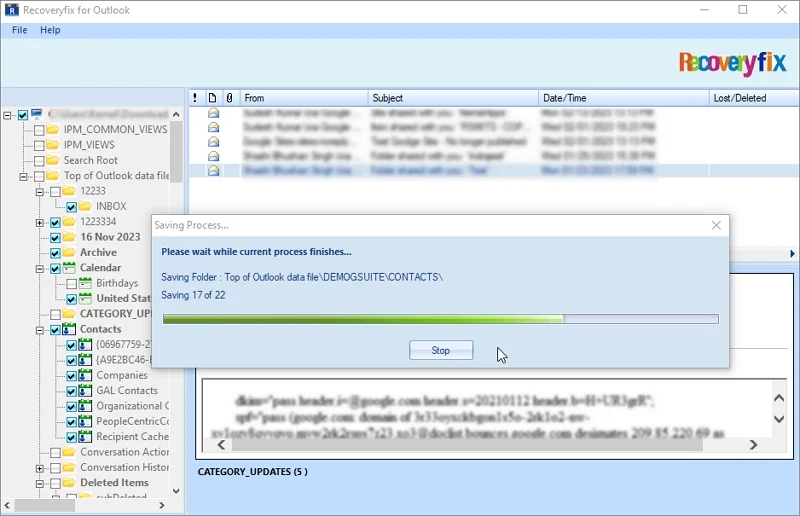The width and height of the screenshot is (800, 516).
Task: Select the 16 Nov 2023 folder
Action: (110, 237)
